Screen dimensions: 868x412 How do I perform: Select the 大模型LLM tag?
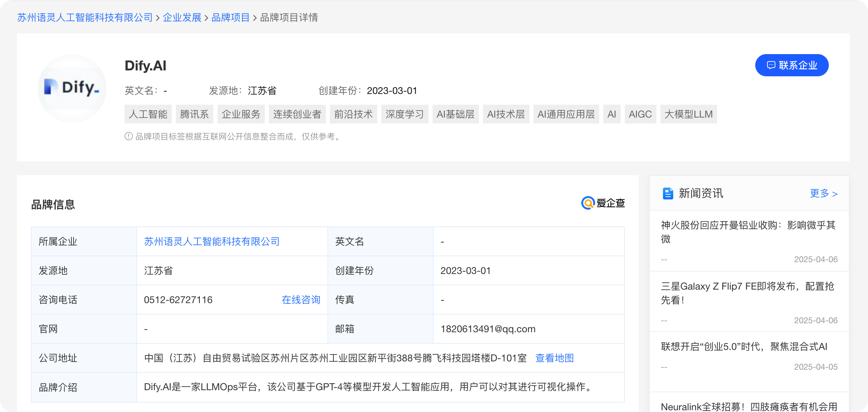688,114
